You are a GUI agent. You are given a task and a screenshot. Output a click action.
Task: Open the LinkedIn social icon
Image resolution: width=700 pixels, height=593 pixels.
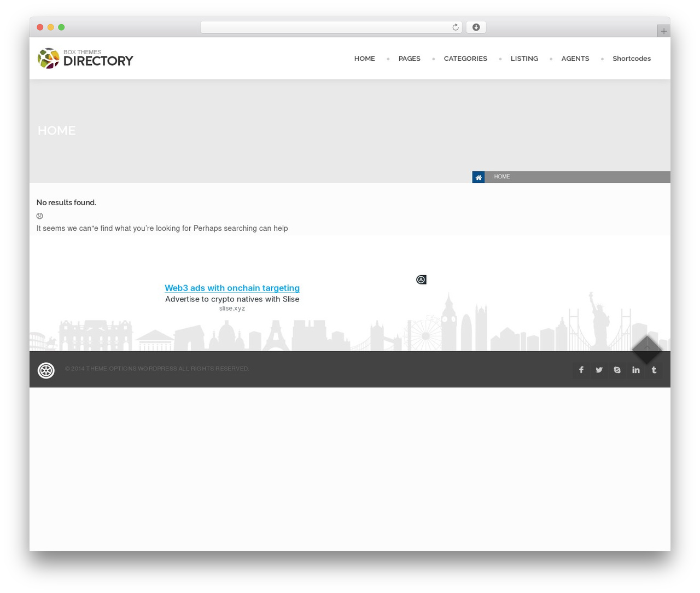[x=636, y=370]
